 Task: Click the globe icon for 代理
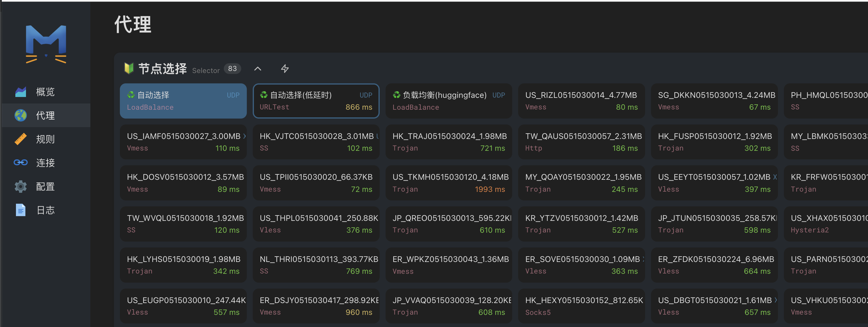21,115
